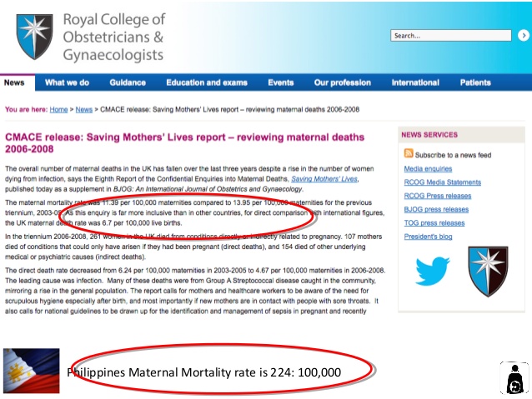Open the Saving Mothers' Lives link
This screenshot has width=532, height=399.
(324, 179)
